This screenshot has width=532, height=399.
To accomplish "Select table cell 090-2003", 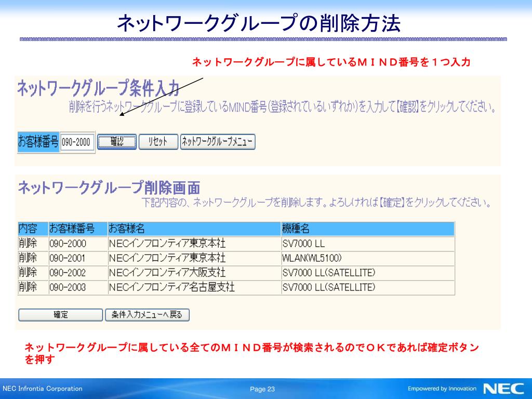I will tap(78, 287).
